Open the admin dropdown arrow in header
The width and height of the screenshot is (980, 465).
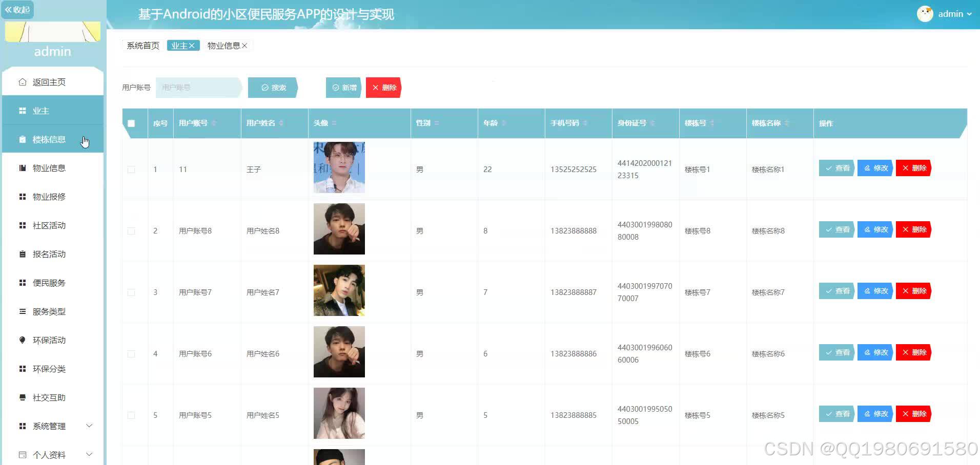coord(969,14)
